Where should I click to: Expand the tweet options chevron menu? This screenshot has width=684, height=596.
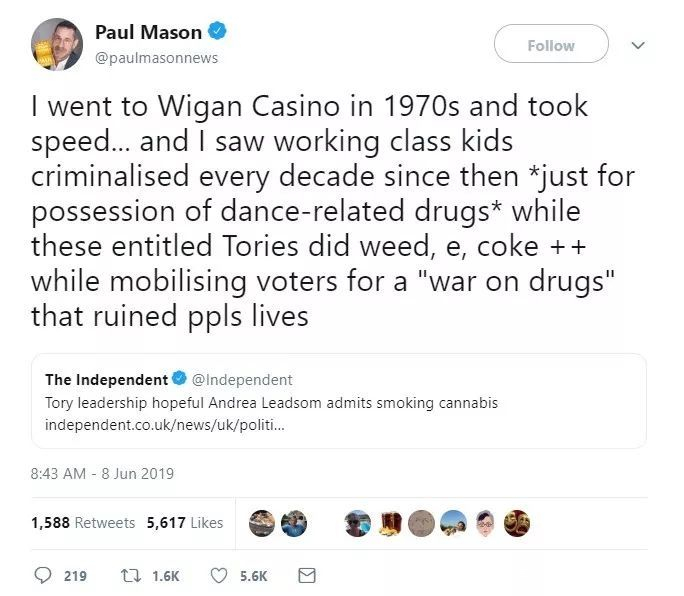pos(638,45)
